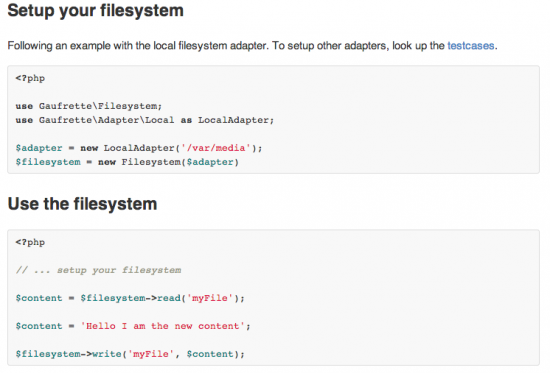Click the '$filesystem = new Filesystem($adapter)' line
Viewport: 550px width, 373px height.
click(x=127, y=162)
